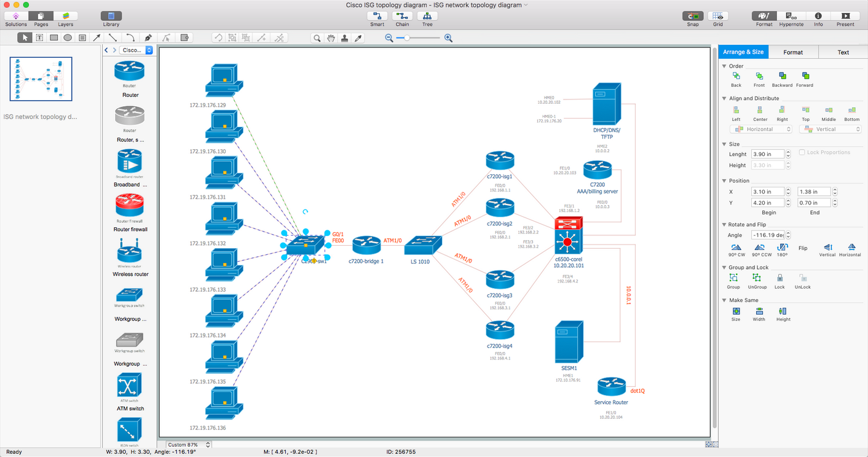Select the Smart connector tool
868x457 pixels.
pos(377,16)
